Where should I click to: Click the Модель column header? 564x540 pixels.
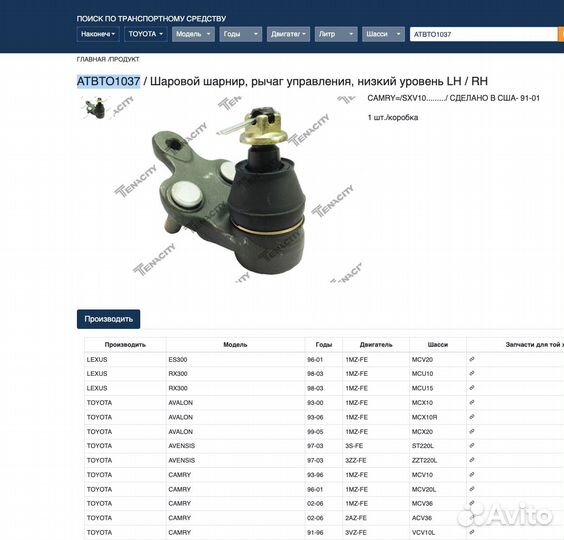pos(235,345)
